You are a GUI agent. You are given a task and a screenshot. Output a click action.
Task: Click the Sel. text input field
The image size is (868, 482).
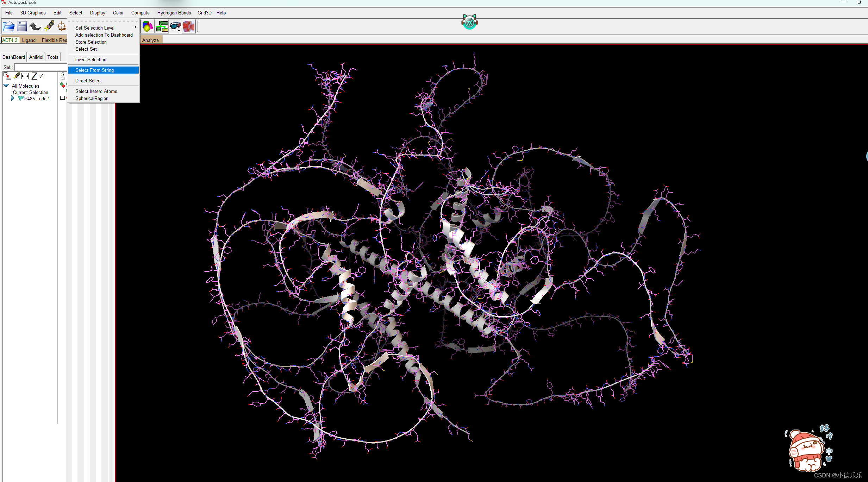point(40,67)
